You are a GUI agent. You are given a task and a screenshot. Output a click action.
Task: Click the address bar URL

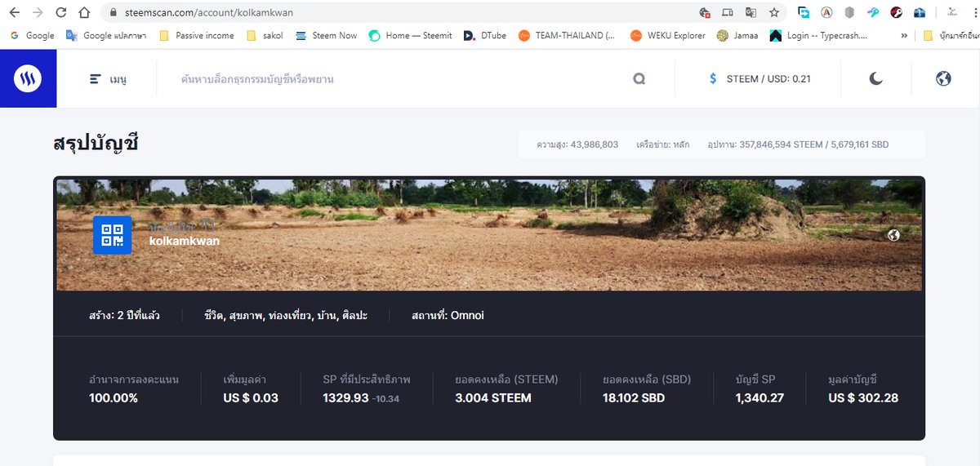[208, 13]
